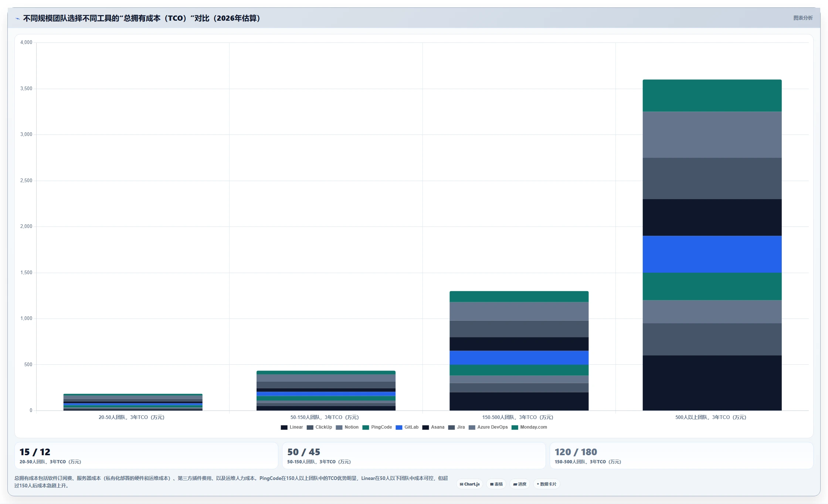Toggle the Linear series in the legend
The width and height of the screenshot is (828, 504).
click(x=292, y=427)
